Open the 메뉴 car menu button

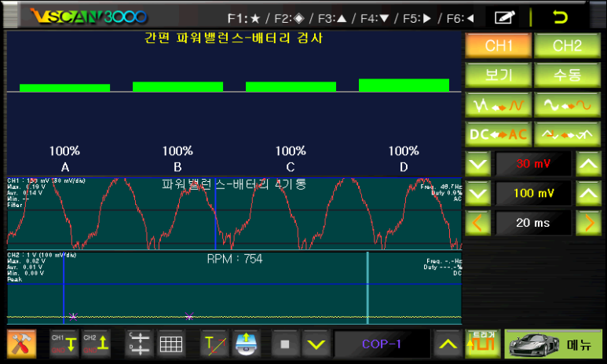coord(554,344)
